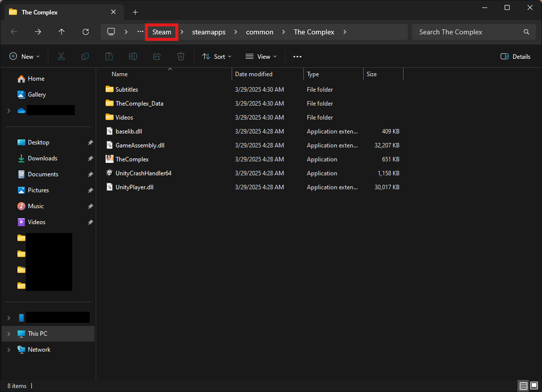Expand the Network tree node

point(9,350)
